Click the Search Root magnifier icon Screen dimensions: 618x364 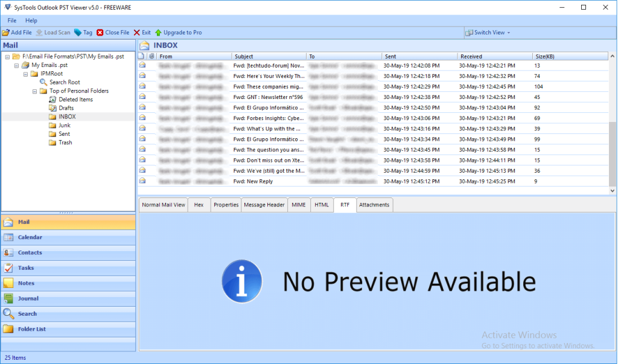tap(43, 82)
